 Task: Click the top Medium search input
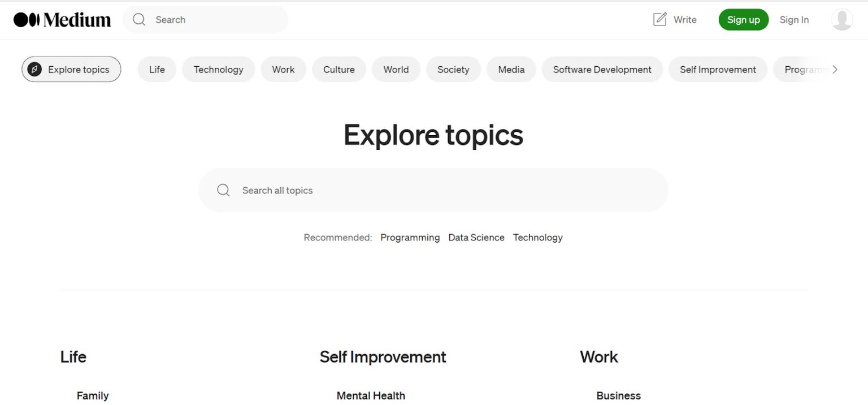(x=215, y=20)
